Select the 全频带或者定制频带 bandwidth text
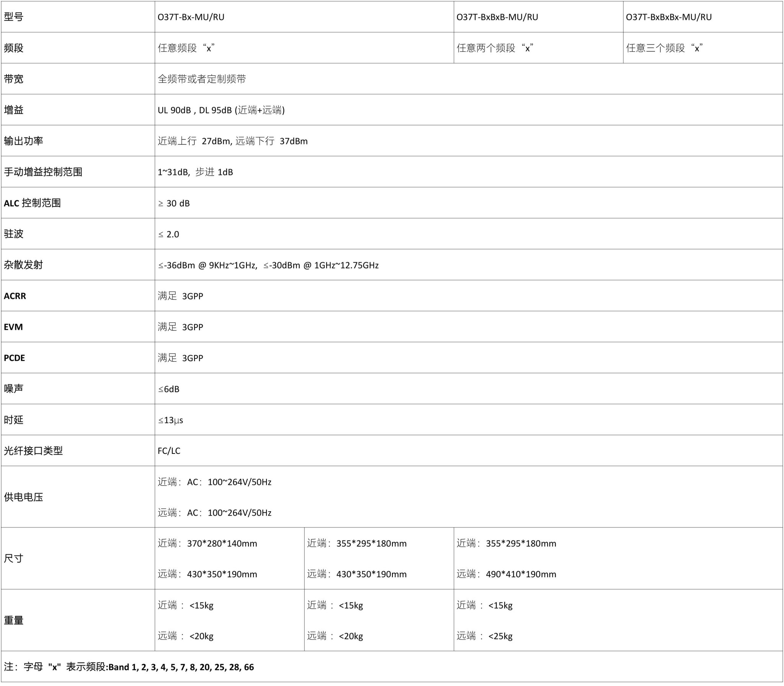The width and height of the screenshot is (784, 686). pyautogui.click(x=202, y=79)
